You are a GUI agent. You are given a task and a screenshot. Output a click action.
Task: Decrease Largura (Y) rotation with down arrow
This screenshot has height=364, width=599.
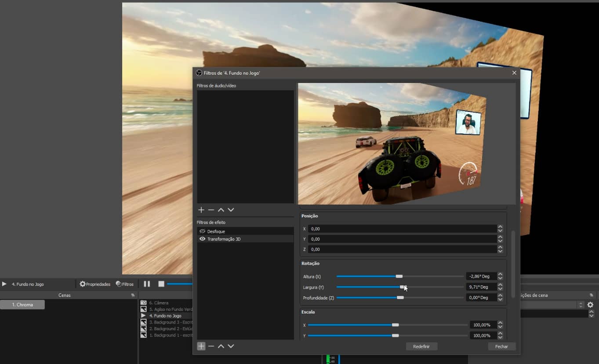click(x=500, y=288)
